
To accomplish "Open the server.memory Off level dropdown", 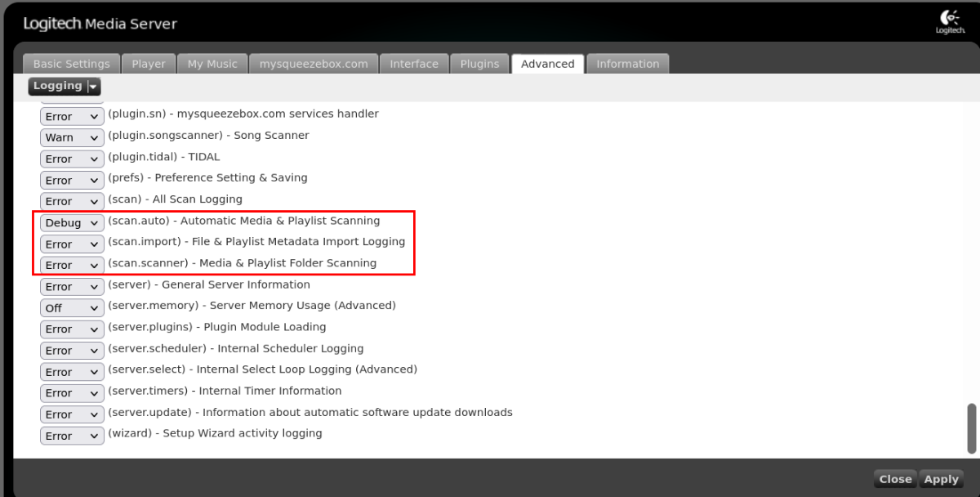I will pos(72,308).
